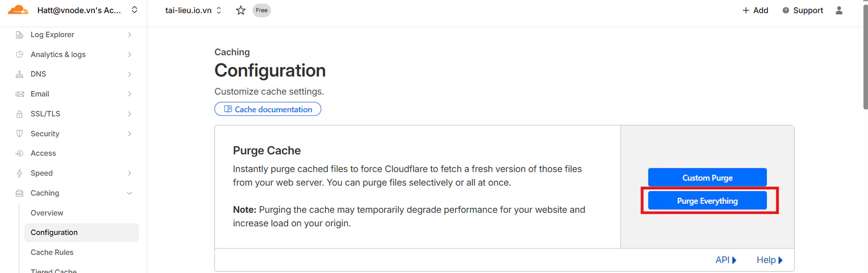This screenshot has height=273, width=868.
Task: Click the Log Explorer sidebar icon
Action: pos(19,35)
